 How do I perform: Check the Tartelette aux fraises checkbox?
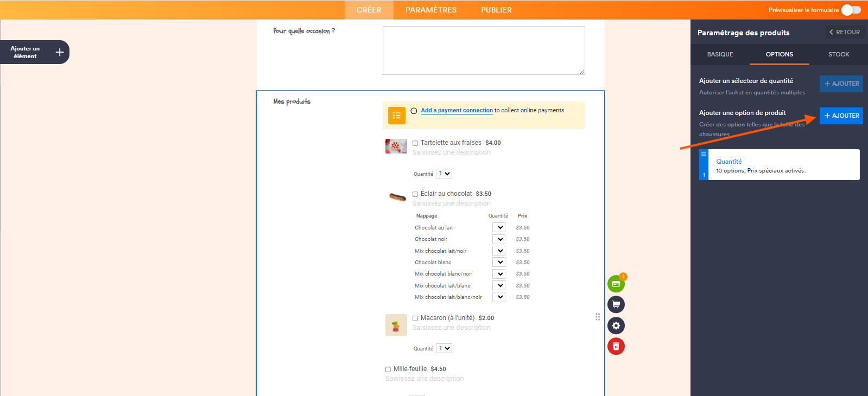click(x=415, y=143)
